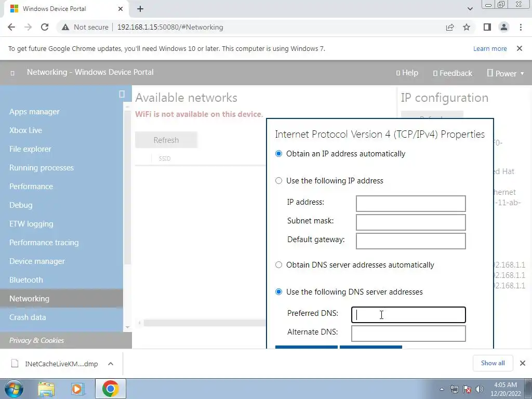Click the Default gateway field
532x399 pixels.
(410, 241)
